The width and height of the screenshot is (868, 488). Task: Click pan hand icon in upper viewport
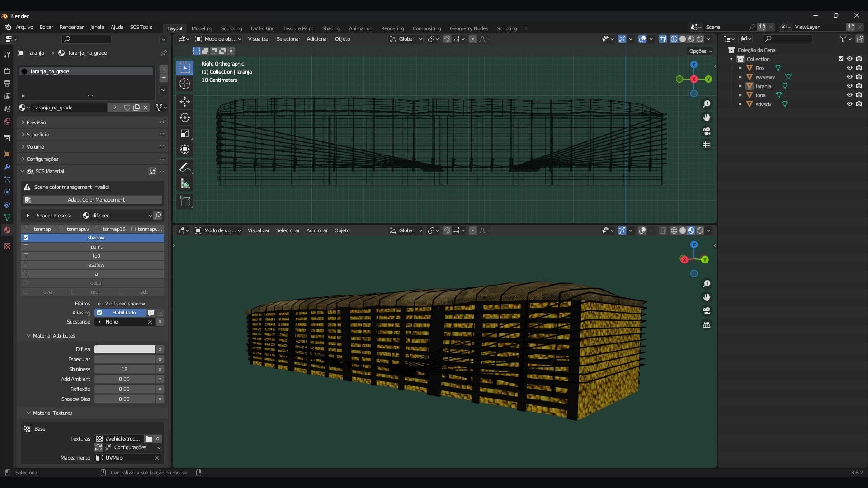point(707,117)
